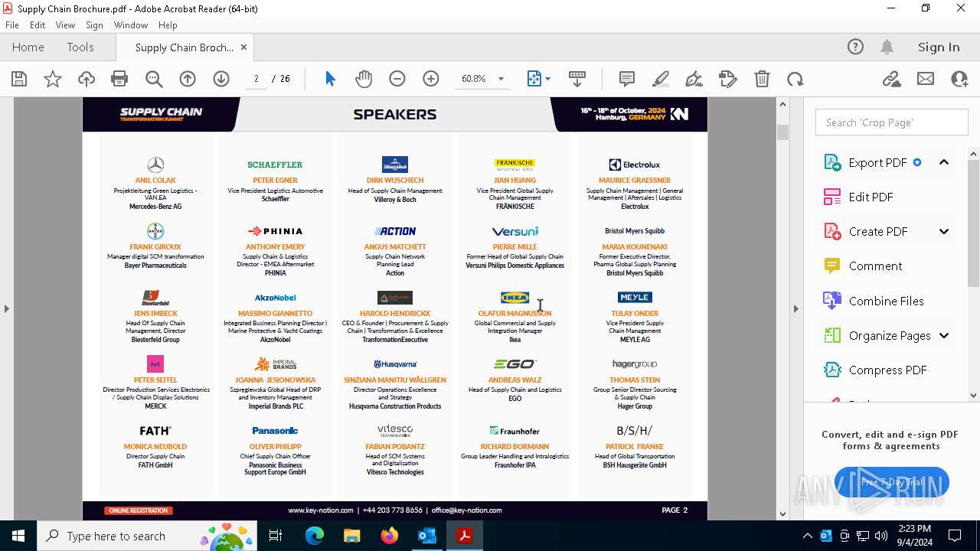Screen dimensions: 980x551
Task: Open the Sign menu
Action: [94, 25]
